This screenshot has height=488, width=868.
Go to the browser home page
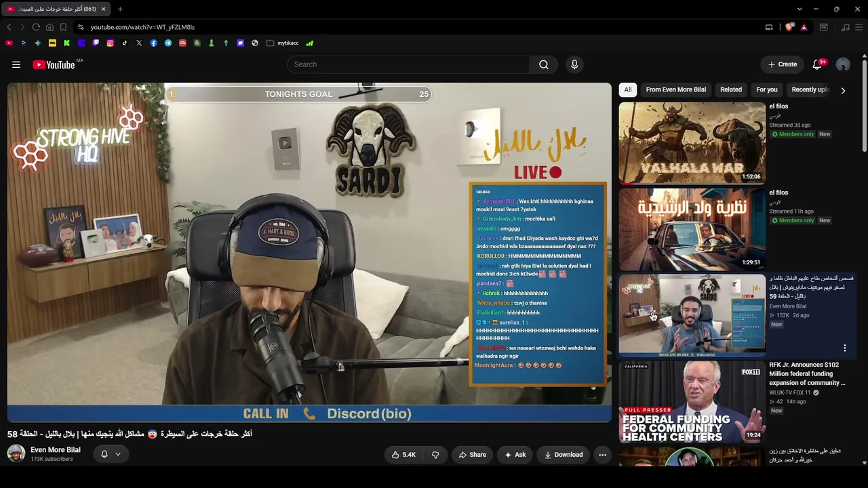tap(50, 27)
